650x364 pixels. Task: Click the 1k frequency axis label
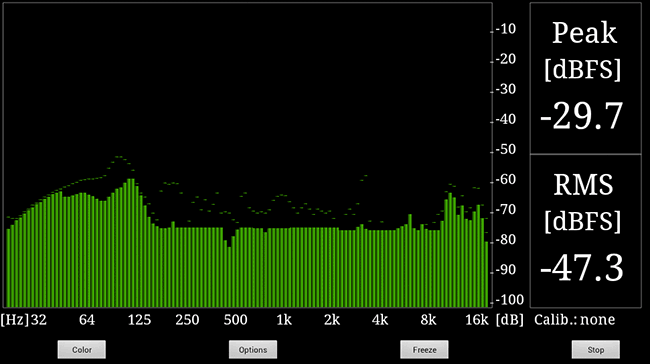coord(284,320)
